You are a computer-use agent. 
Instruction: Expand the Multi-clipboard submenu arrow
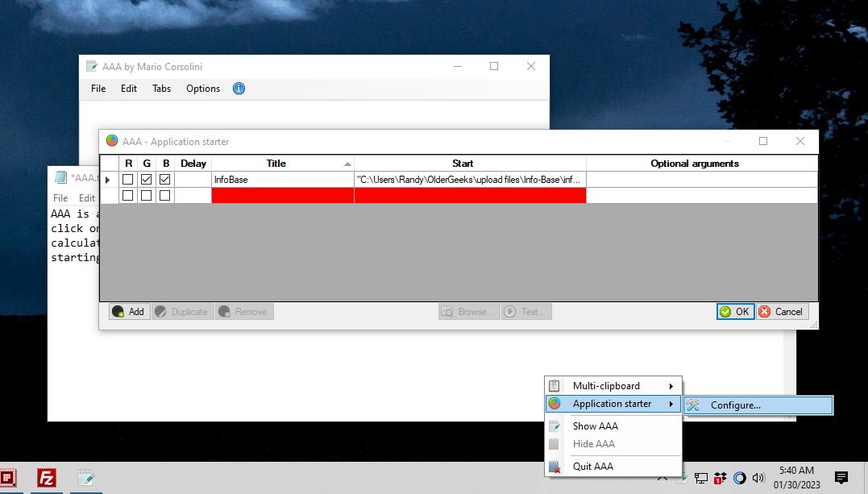tap(671, 386)
